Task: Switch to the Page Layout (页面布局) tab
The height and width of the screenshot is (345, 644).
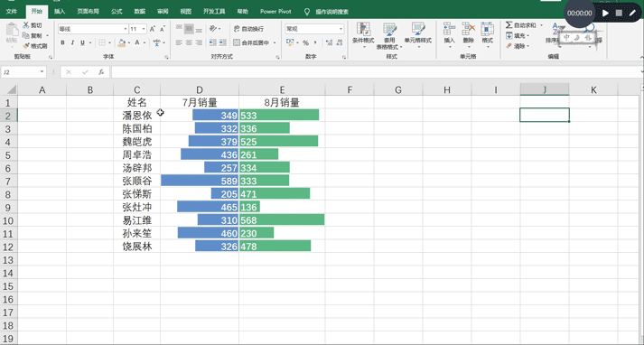Action: 88,12
